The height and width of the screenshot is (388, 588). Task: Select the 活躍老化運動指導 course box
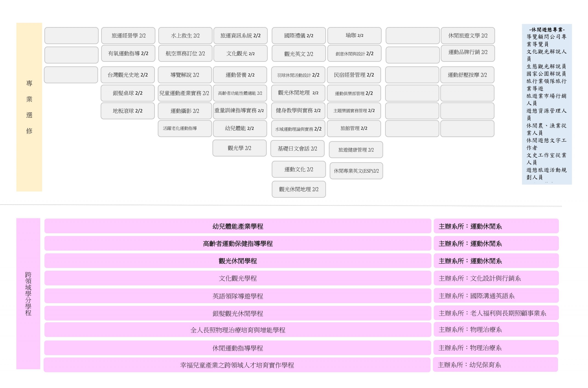coord(185,128)
